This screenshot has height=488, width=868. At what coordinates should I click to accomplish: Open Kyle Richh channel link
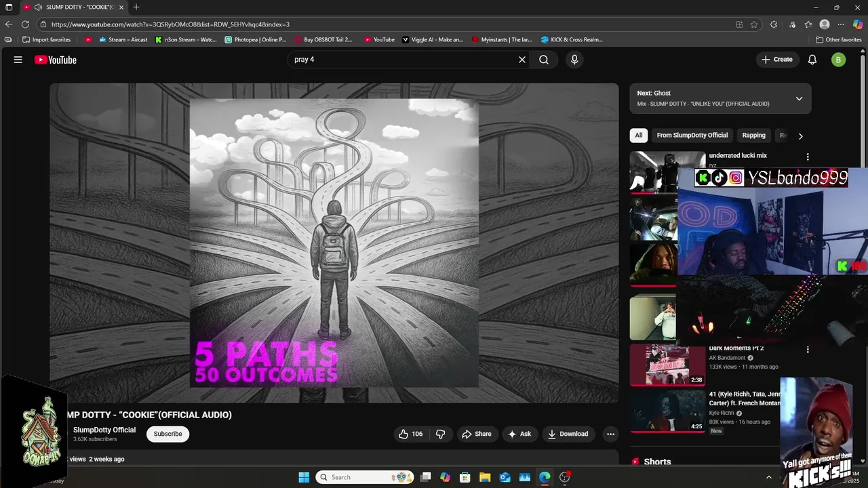pos(722,413)
